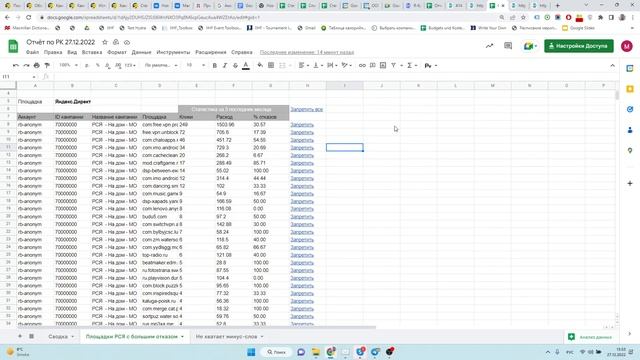Image resolution: width=640 pixels, height=360 pixels.
Task: Open the Правка menu
Action: [53, 52]
